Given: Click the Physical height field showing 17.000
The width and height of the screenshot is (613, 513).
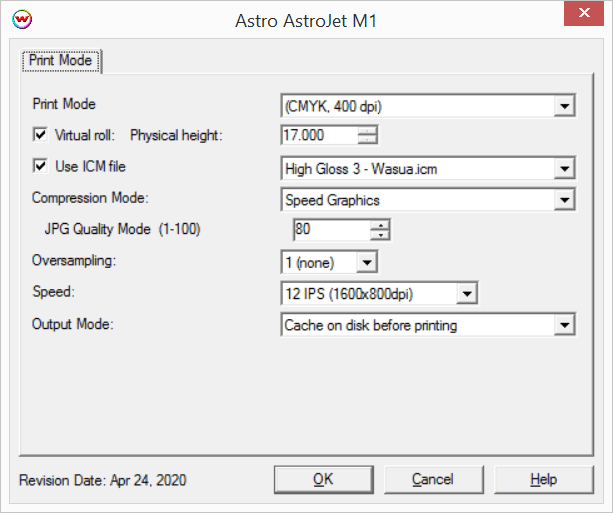Looking at the screenshot, I should point(319,135).
